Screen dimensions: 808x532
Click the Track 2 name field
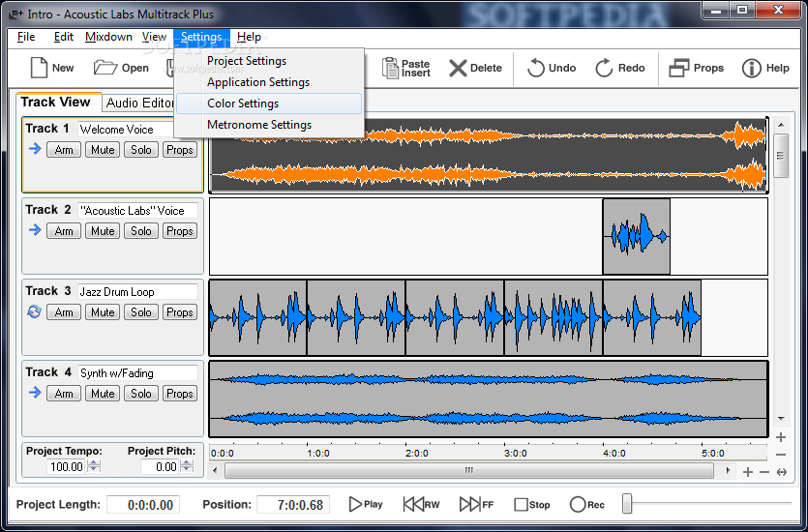[x=137, y=211]
